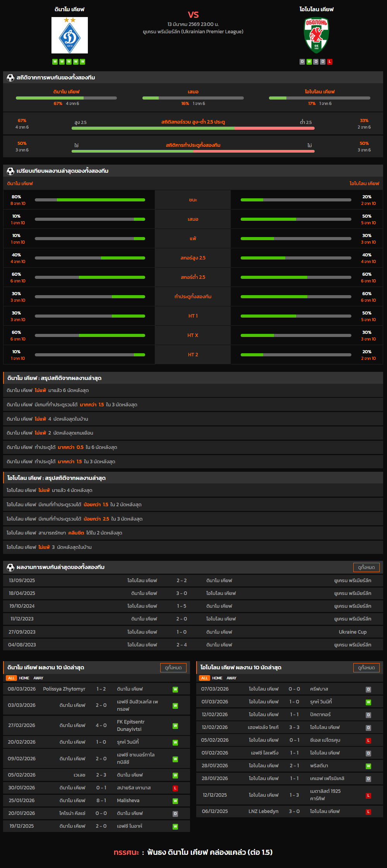Click the Dynamo Kyiv team logo
This screenshot has height=868, width=387.
click(x=70, y=35)
